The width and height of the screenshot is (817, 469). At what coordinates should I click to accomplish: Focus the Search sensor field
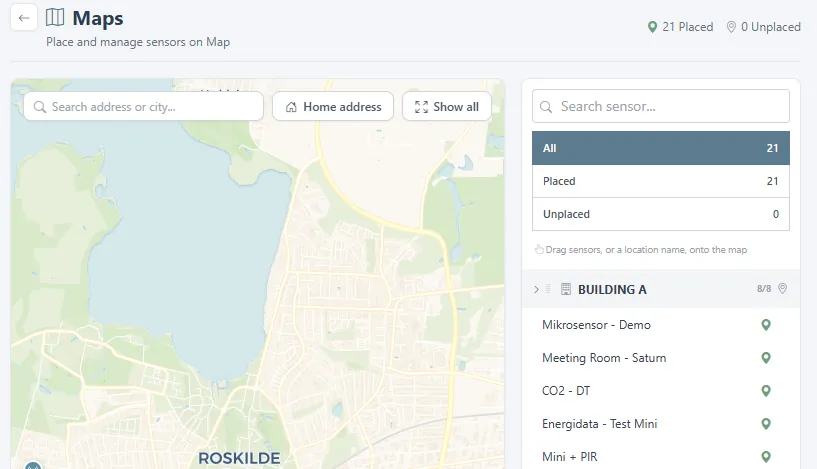pyautogui.click(x=661, y=106)
